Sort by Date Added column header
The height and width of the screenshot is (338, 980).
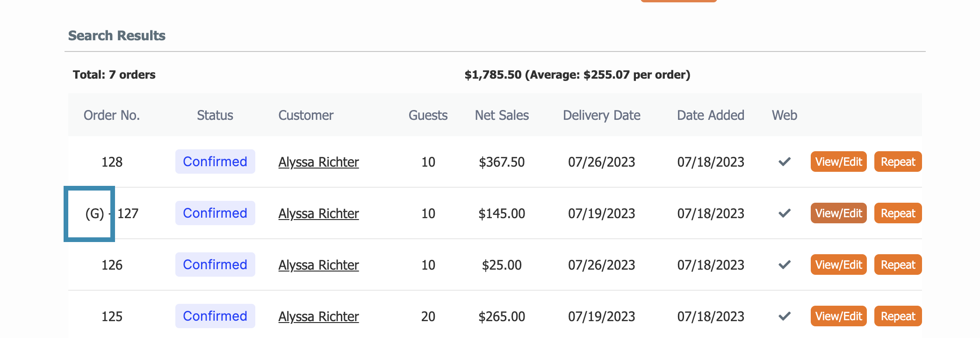[x=711, y=115]
